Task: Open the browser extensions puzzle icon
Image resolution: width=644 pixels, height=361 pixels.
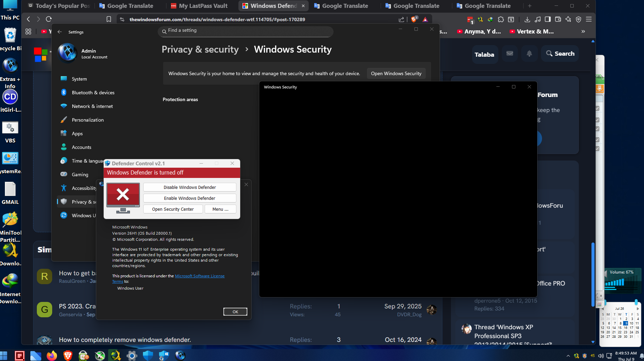Action: pos(501,19)
